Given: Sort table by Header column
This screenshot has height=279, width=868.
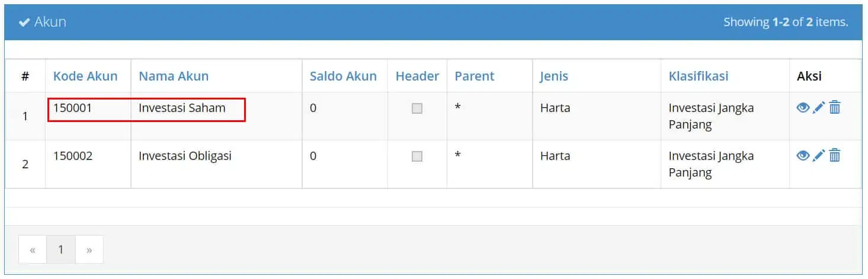Looking at the screenshot, I should pos(417,76).
